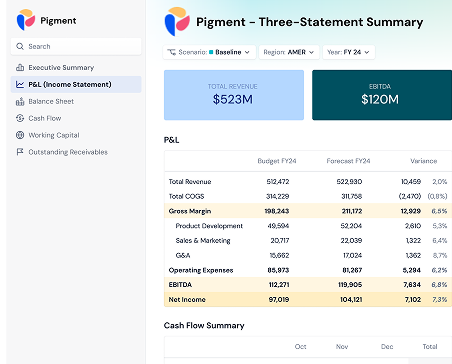Image resolution: width=452 pixels, height=364 pixels.
Task: Click the Forecast FY24 column header
Action: pos(348,161)
